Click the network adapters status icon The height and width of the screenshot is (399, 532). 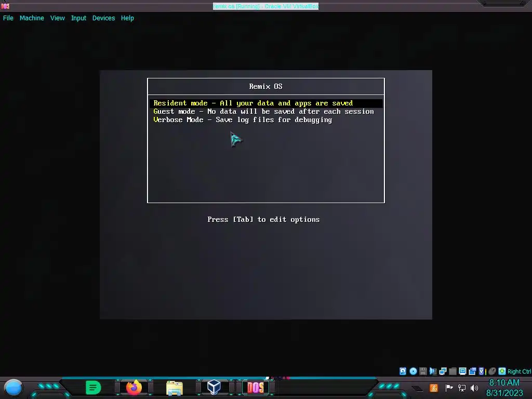point(443,371)
